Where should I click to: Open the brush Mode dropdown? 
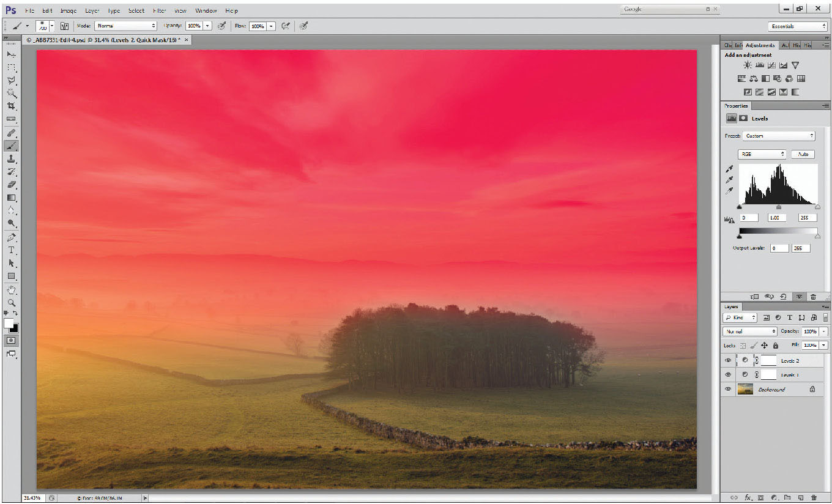click(126, 26)
